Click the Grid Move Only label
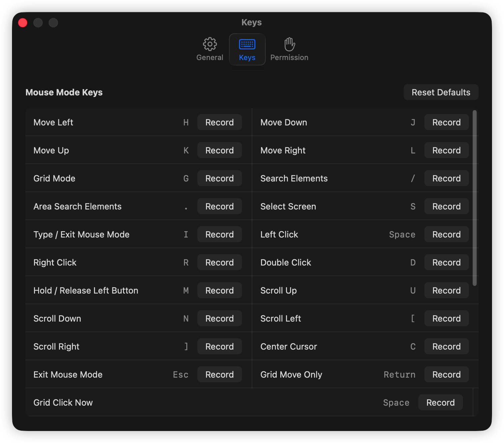 pos(291,375)
